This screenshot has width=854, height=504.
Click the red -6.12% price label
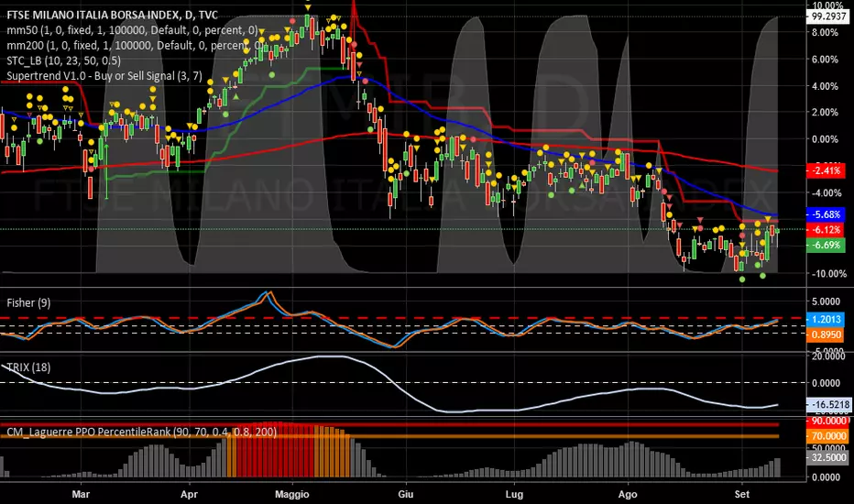tap(827, 229)
